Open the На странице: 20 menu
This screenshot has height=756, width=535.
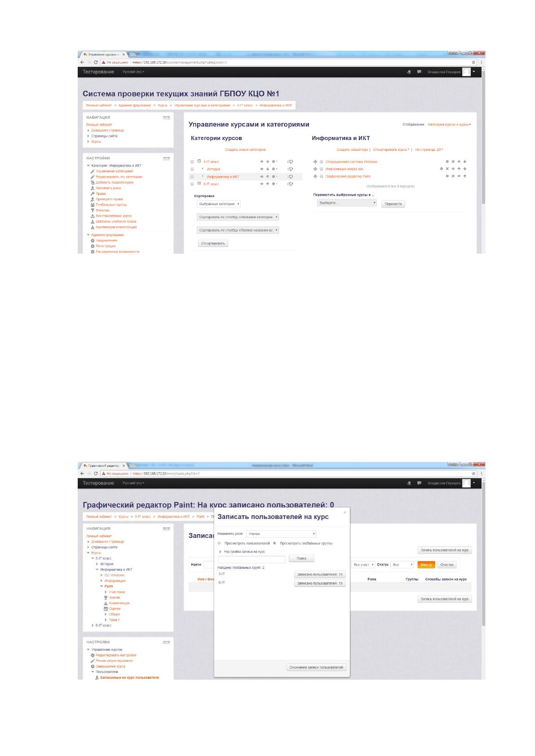(x=429, y=149)
